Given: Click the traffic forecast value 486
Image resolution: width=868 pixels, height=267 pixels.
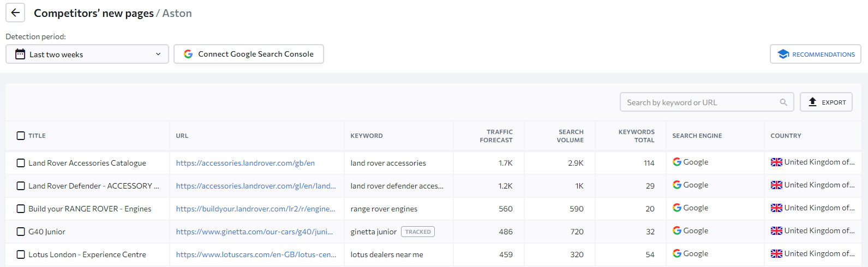Looking at the screenshot, I should coord(506,232).
